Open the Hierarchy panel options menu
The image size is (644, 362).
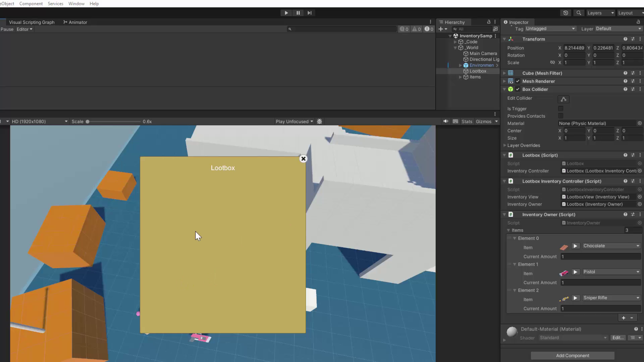tap(495, 22)
